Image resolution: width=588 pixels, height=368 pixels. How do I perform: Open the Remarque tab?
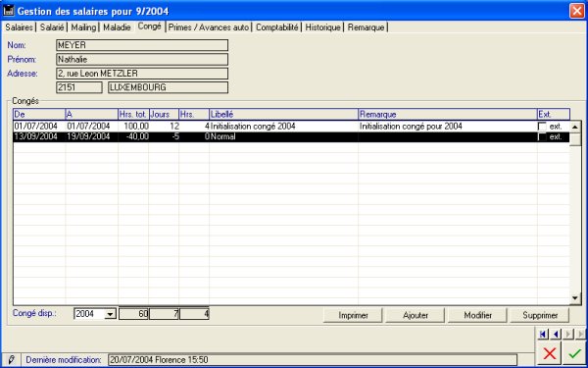(x=366, y=27)
